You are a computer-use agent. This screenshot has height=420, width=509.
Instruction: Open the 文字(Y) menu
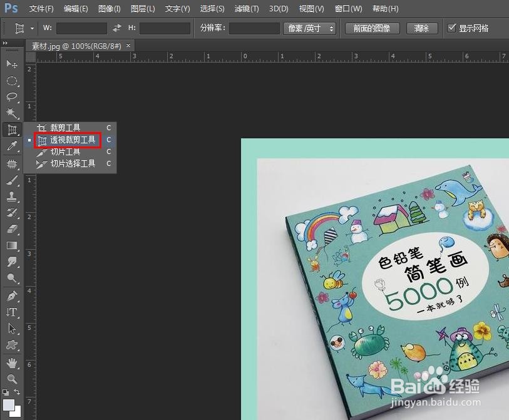pos(177,9)
